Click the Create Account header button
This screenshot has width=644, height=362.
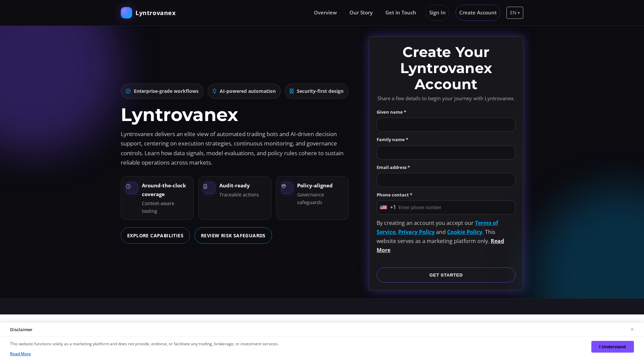tap(478, 13)
